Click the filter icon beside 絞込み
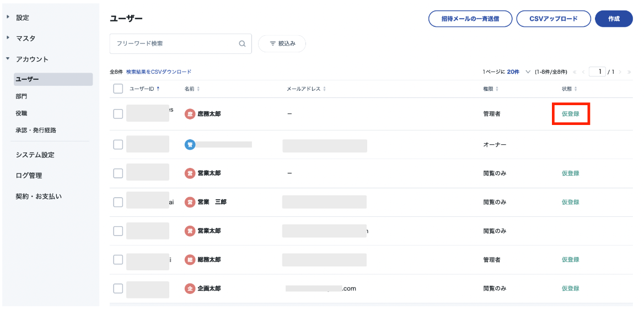 click(273, 43)
